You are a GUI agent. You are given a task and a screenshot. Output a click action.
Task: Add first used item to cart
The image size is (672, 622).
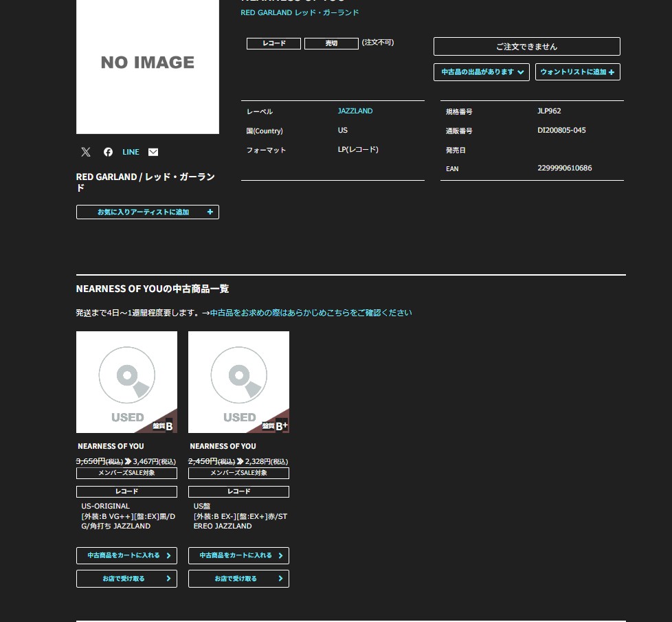(126, 555)
